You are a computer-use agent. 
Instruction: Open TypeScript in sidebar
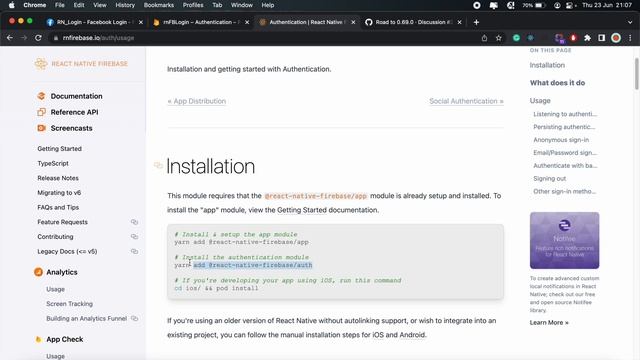point(53,163)
